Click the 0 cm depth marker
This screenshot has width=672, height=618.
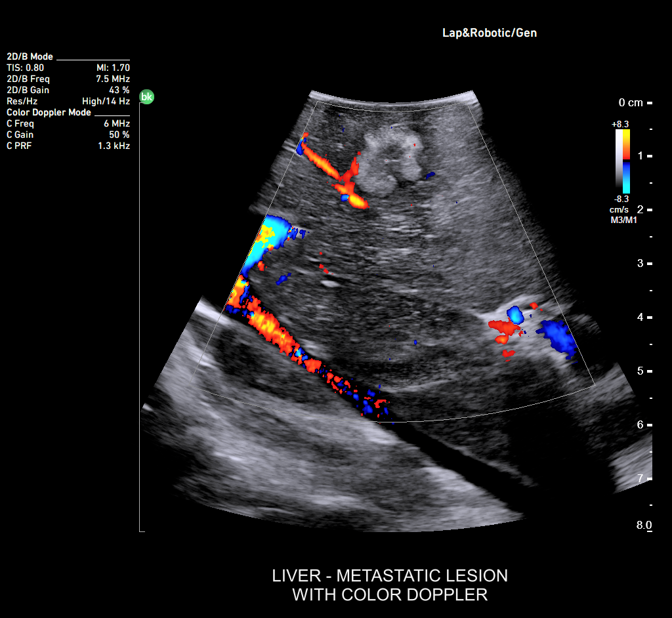pyautogui.click(x=631, y=103)
